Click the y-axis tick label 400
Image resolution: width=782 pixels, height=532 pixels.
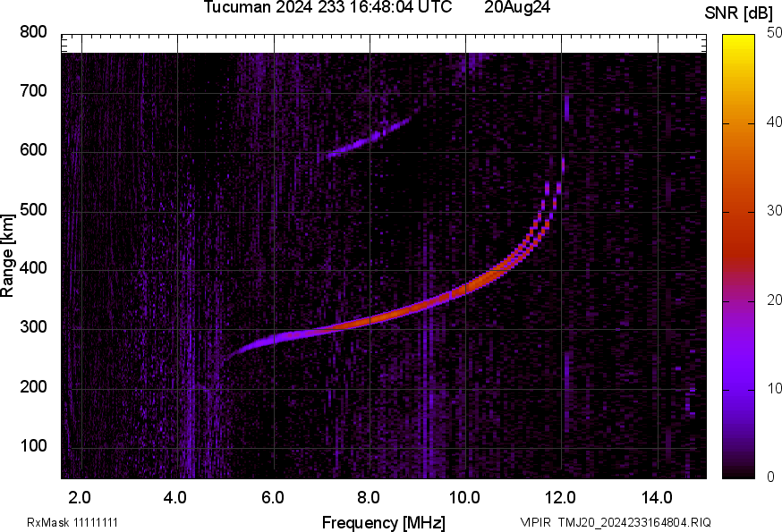point(33,267)
